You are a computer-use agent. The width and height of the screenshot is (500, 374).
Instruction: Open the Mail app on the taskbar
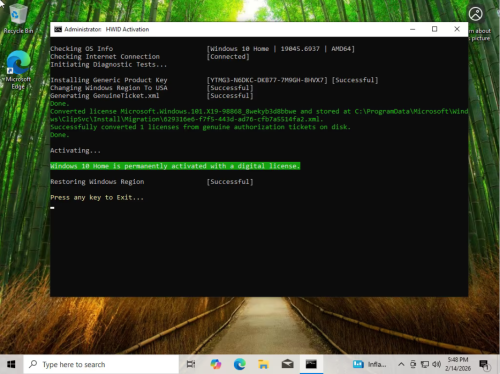pyautogui.click(x=287, y=364)
